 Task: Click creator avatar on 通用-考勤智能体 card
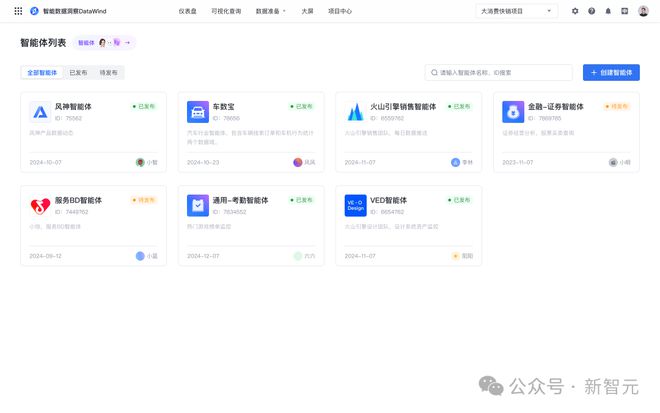pos(298,256)
